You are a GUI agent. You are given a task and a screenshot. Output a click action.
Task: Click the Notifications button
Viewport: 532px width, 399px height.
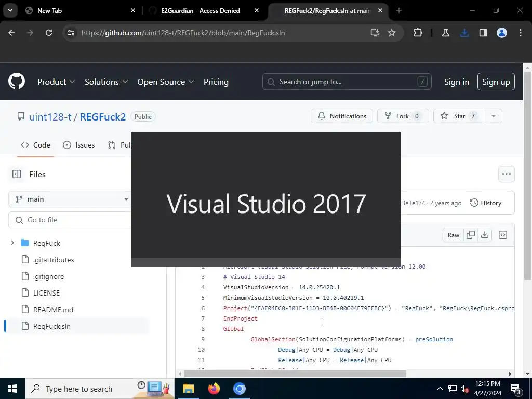click(342, 116)
